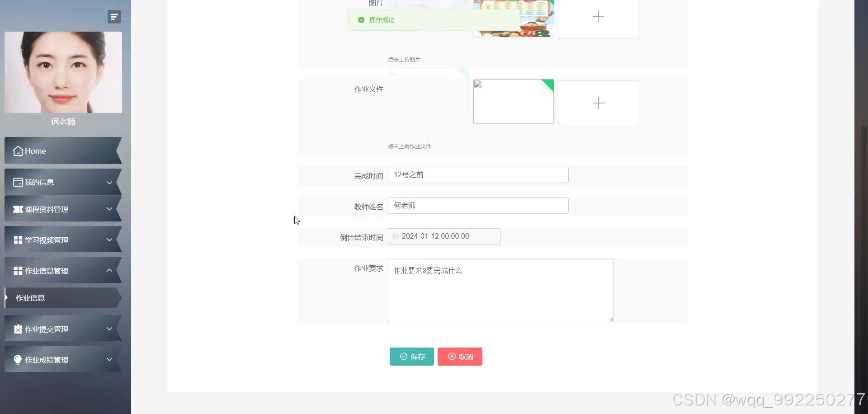Click the Home house icon
Viewport: 868px width, 414px height.
18,151
